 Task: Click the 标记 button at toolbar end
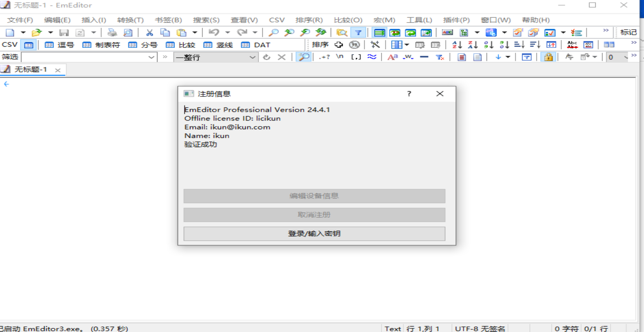(629, 32)
